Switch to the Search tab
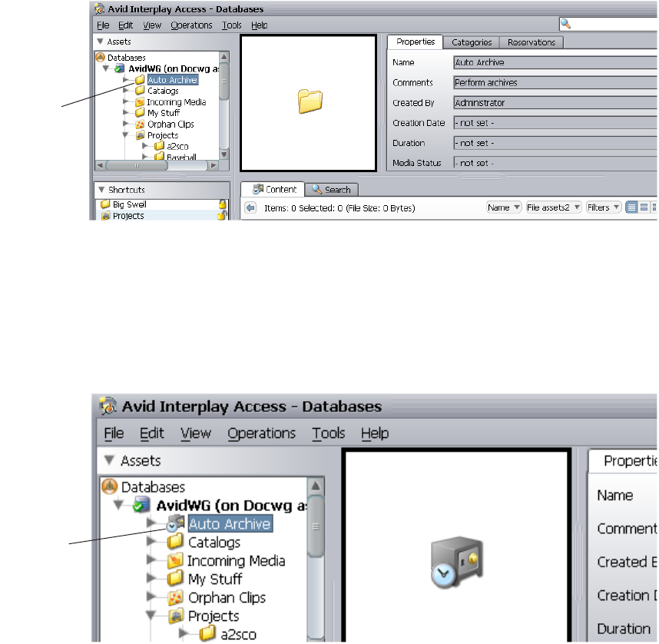The width and height of the screenshot is (659, 644). pos(331,190)
